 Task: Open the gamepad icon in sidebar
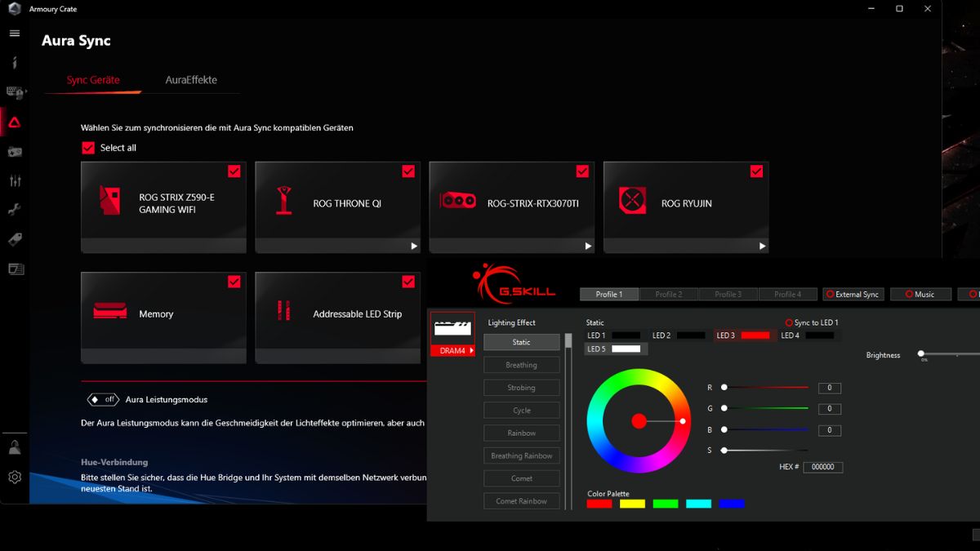tap(15, 152)
